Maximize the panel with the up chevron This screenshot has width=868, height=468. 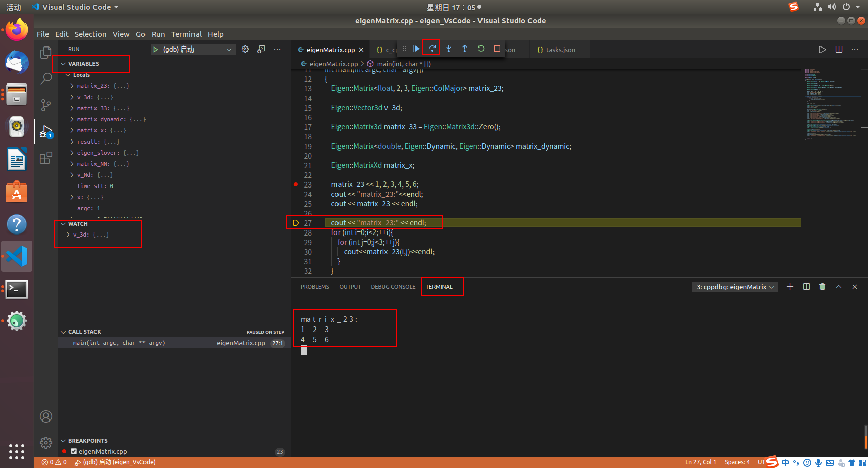pos(839,287)
